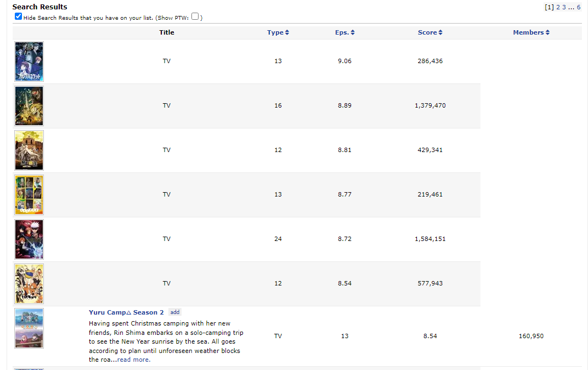Image resolution: width=588 pixels, height=370 pixels.
Task: Open the poster thumbnail in the 24-episode row
Action: [x=29, y=239]
